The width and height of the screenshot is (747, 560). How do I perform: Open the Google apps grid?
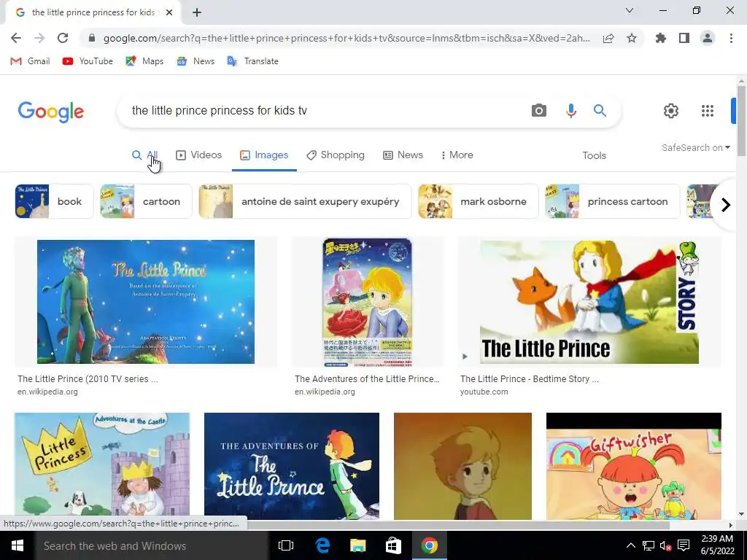click(x=708, y=111)
